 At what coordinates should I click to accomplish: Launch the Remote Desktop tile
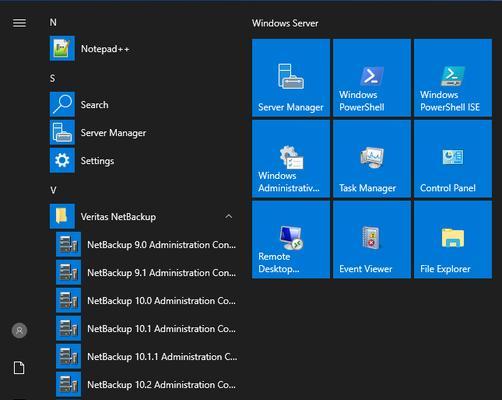[291, 239]
